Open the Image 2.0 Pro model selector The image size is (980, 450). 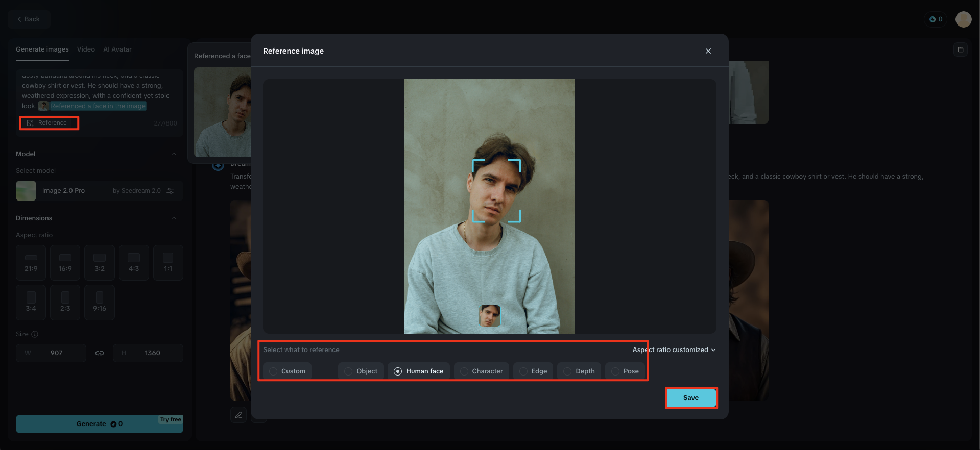click(100, 191)
